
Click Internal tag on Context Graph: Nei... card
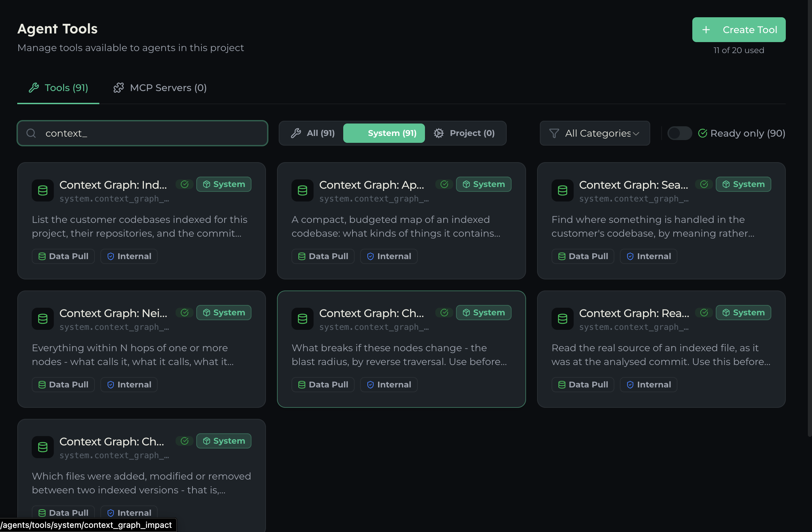tap(129, 385)
